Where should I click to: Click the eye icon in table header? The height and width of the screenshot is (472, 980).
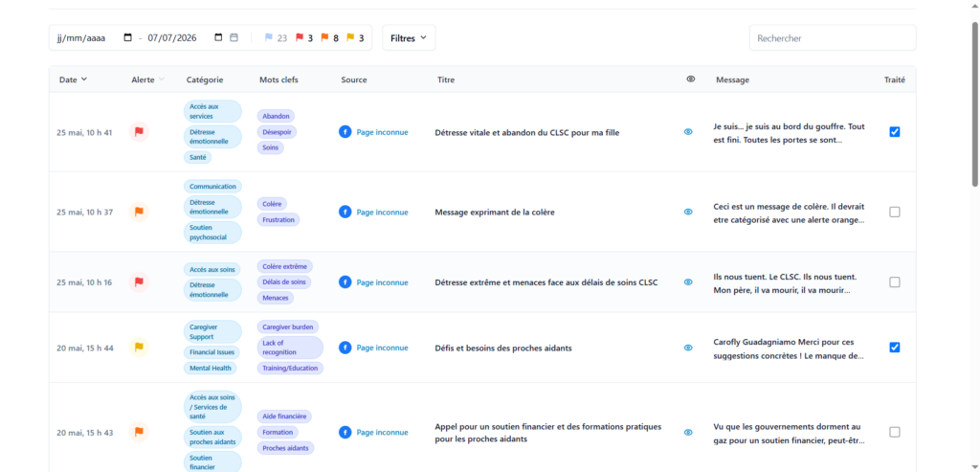pyautogui.click(x=691, y=79)
